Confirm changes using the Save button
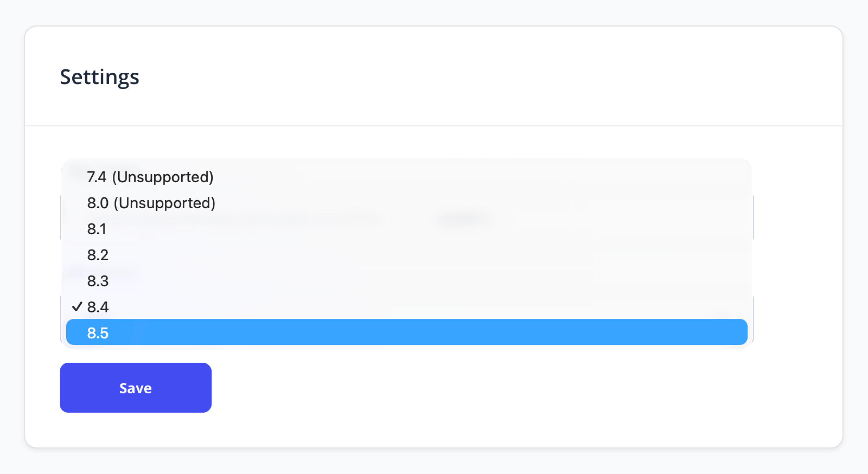 click(135, 388)
